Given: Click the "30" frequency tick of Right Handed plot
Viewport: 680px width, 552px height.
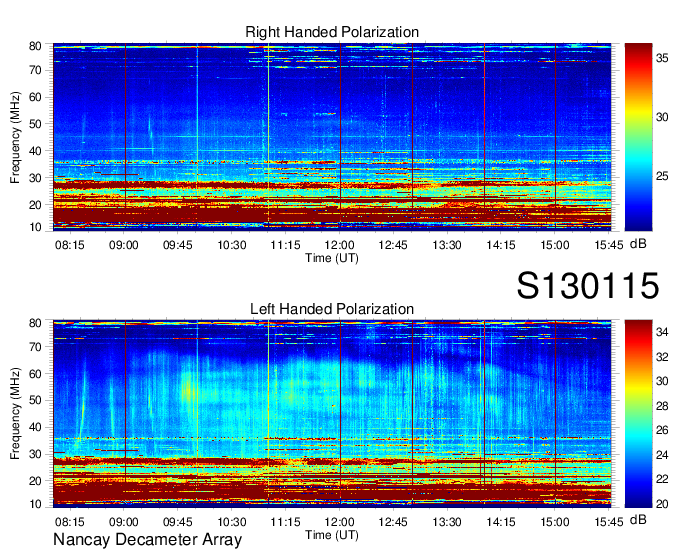Looking at the screenshot, I should (35, 178).
